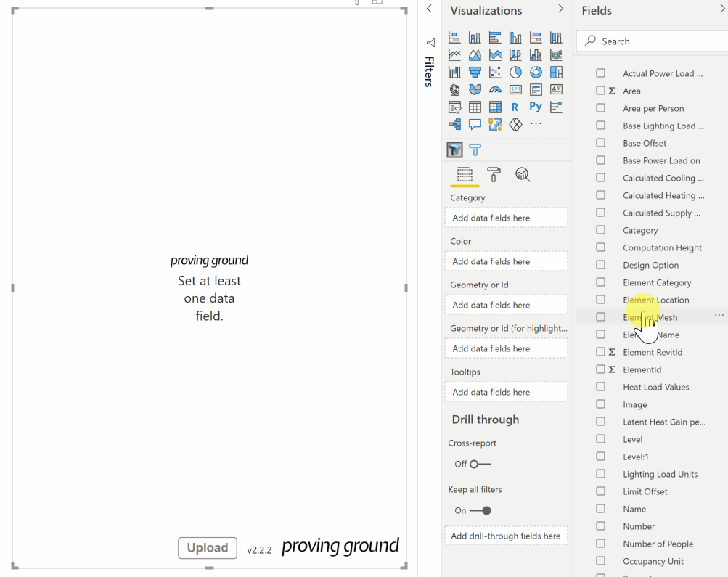The width and height of the screenshot is (728, 577).
Task: Select the donut chart visual
Action: 536,73
